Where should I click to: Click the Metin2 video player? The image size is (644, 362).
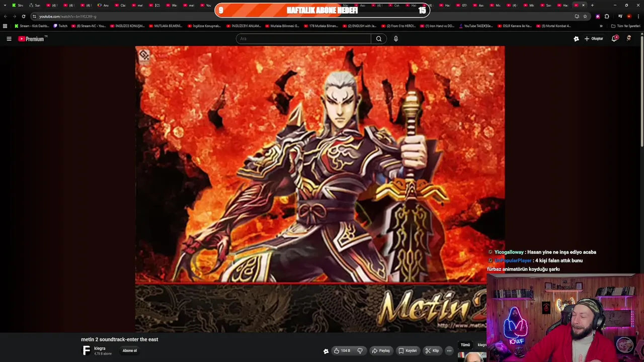point(320,189)
